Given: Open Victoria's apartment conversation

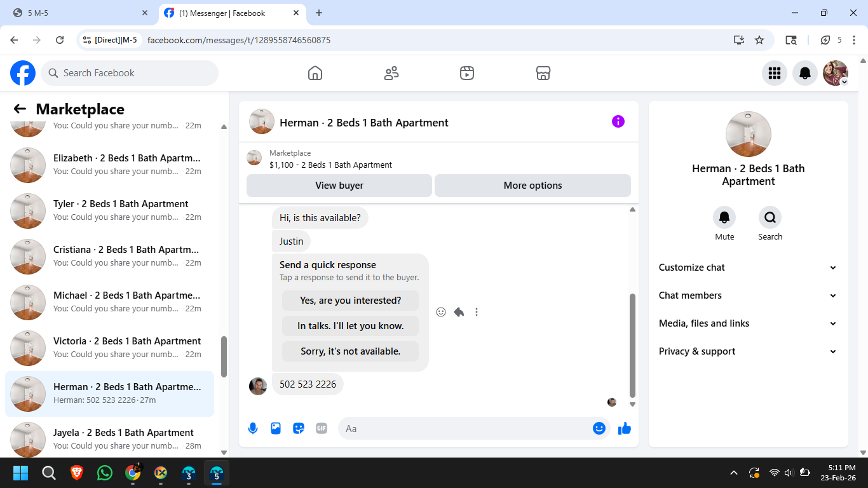Looking at the screenshot, I should tap(109, 348).
